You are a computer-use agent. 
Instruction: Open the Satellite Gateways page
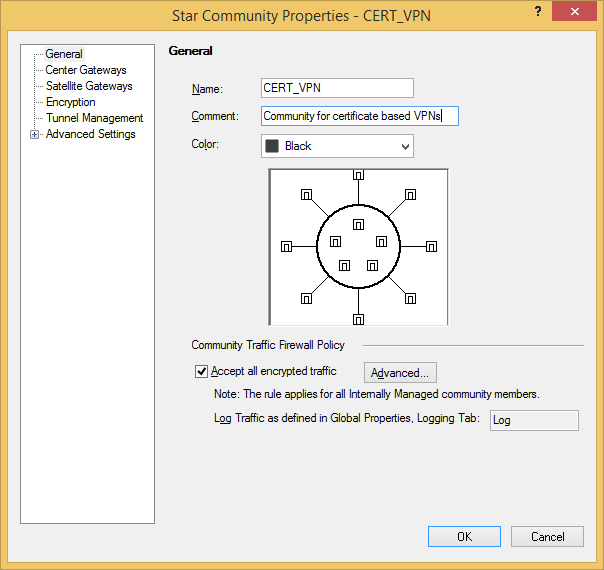tap(89, 86)
